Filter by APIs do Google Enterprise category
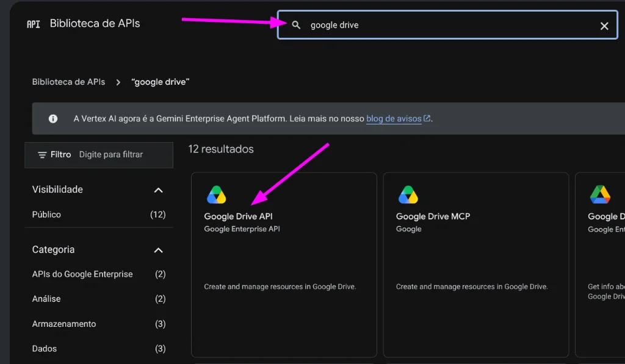Viewport: 625px width, 364px height. [x=99, y=274]
